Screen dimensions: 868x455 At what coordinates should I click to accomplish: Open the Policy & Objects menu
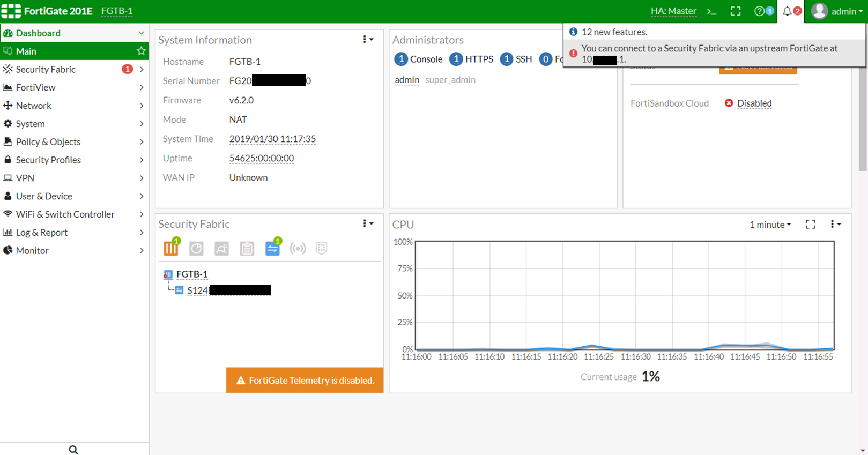point(75,142)
